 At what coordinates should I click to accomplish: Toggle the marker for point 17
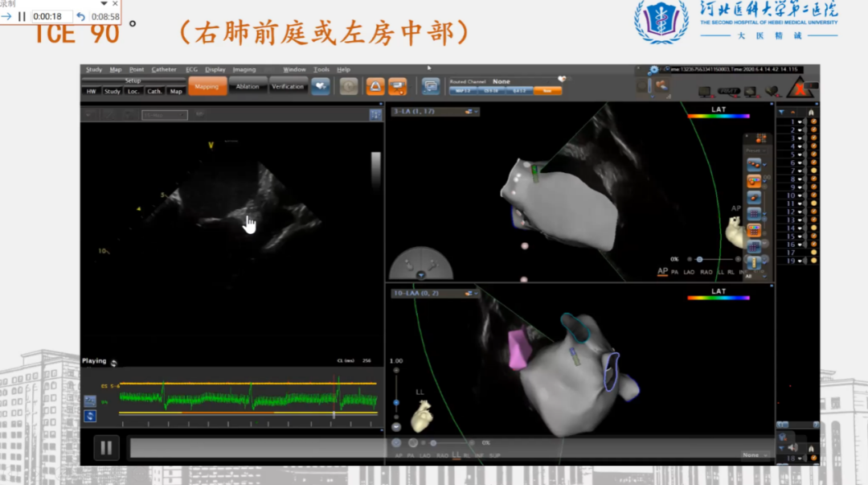(x=813, y=253)
